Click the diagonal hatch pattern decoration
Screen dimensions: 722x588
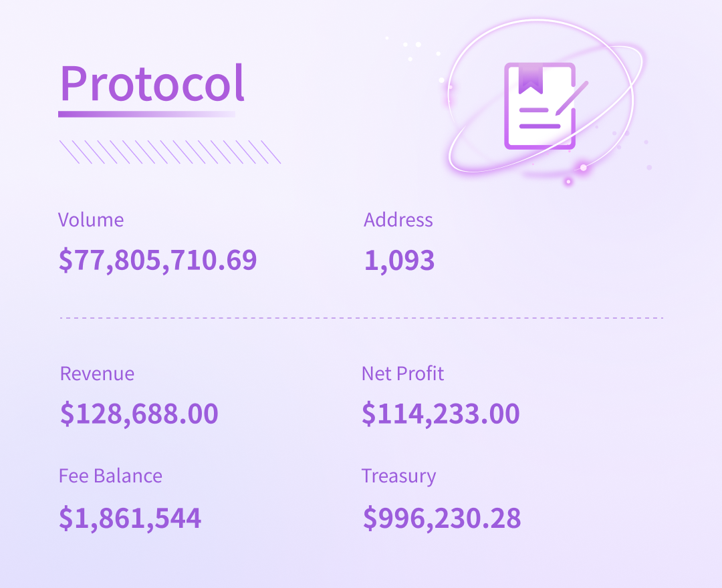point(170,152)
